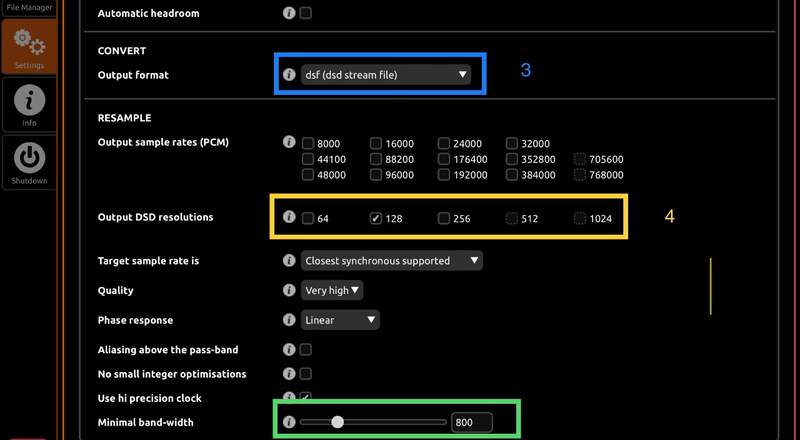The height and width of the screenshot is (440, 800).
Task: Open the Output format dropdown
Action: [385, 74]
